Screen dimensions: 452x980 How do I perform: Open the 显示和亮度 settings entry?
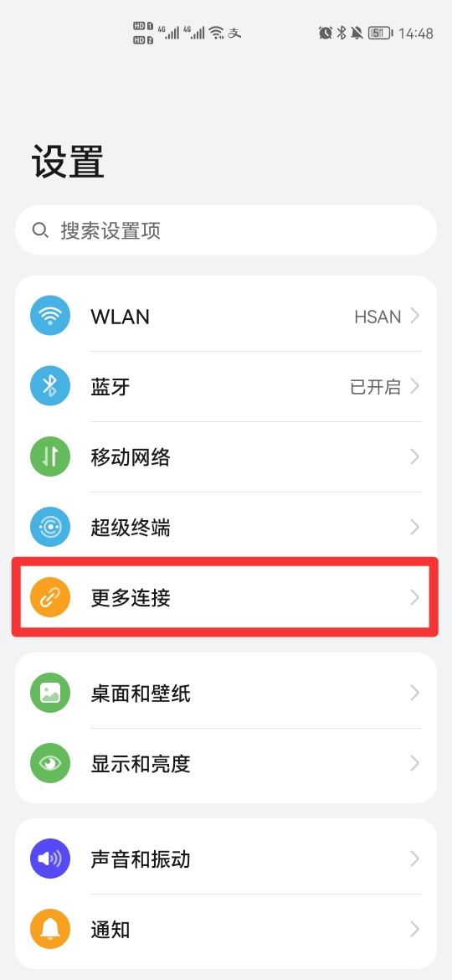(x=225, y=764)
